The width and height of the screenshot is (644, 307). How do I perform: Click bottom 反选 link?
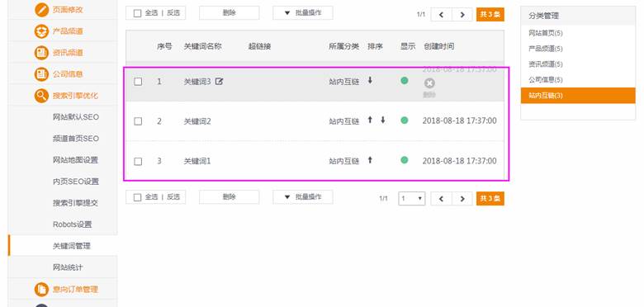pyautogui.click(x=173, y=197)
